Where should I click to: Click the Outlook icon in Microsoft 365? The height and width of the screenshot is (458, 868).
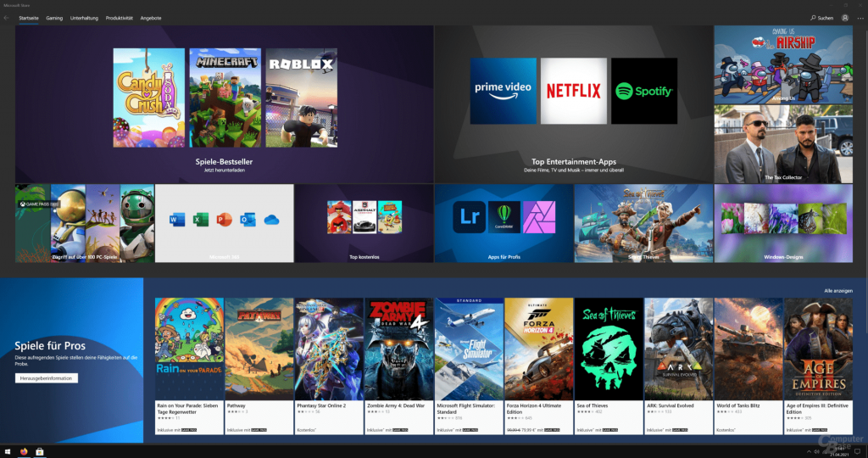coord(248,220)
